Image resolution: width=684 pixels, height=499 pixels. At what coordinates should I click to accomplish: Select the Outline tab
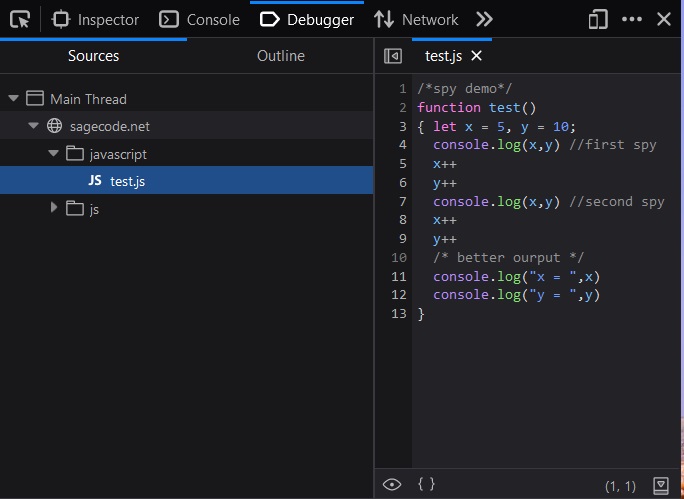pos(280,56)
